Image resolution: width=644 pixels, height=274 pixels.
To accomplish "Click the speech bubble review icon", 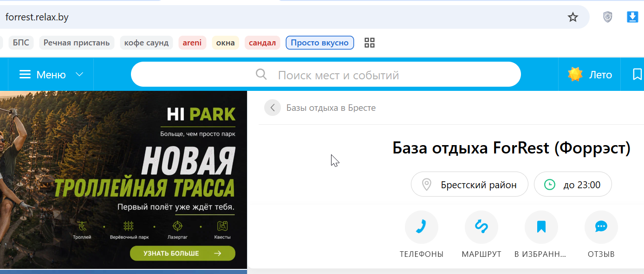I will (x=601, y=227).
